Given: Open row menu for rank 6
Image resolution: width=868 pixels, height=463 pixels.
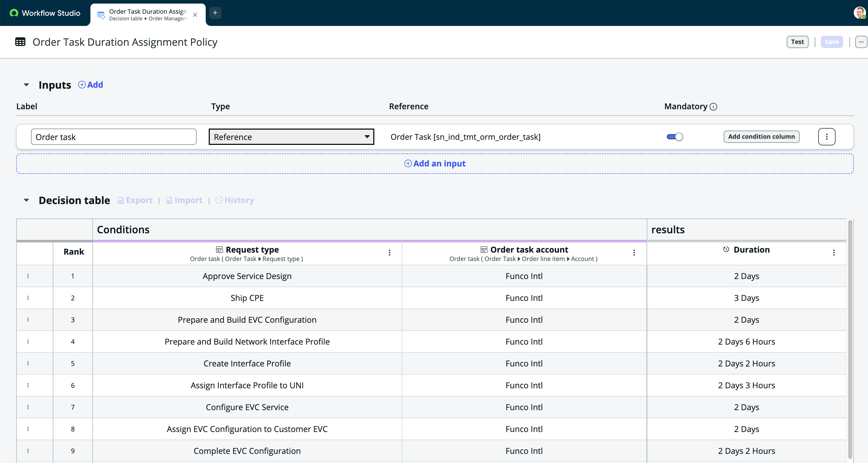Looking at the screenshot, I should point(28,385).
